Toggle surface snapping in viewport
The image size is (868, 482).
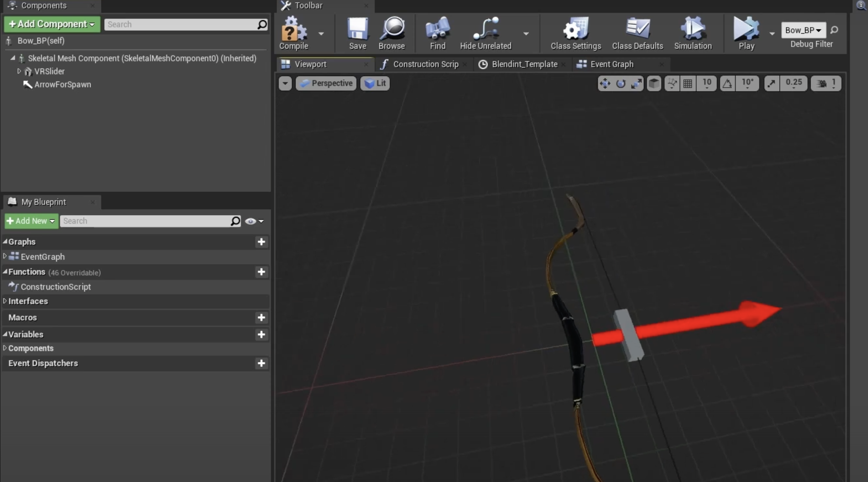click(x=672, y=83)
